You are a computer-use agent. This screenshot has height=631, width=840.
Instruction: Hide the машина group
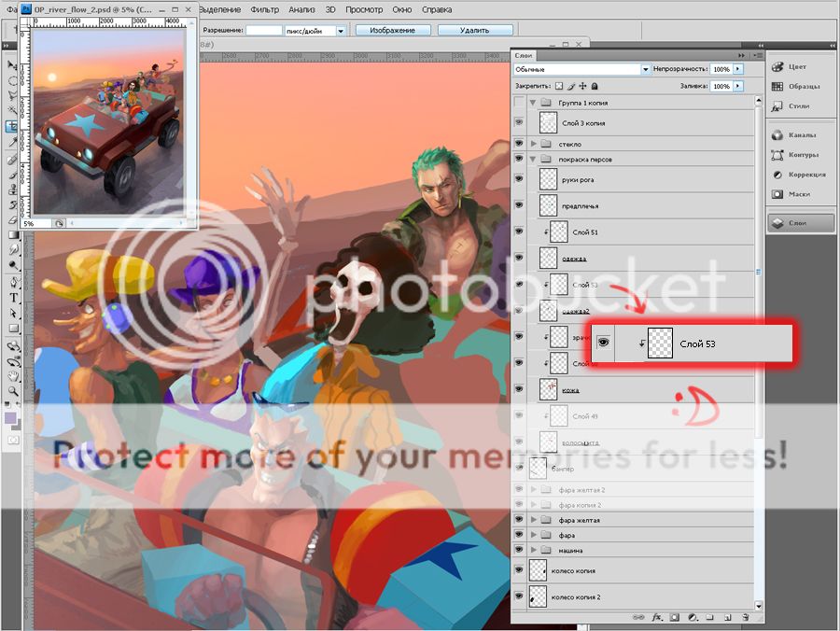click(x=519, y=550)
